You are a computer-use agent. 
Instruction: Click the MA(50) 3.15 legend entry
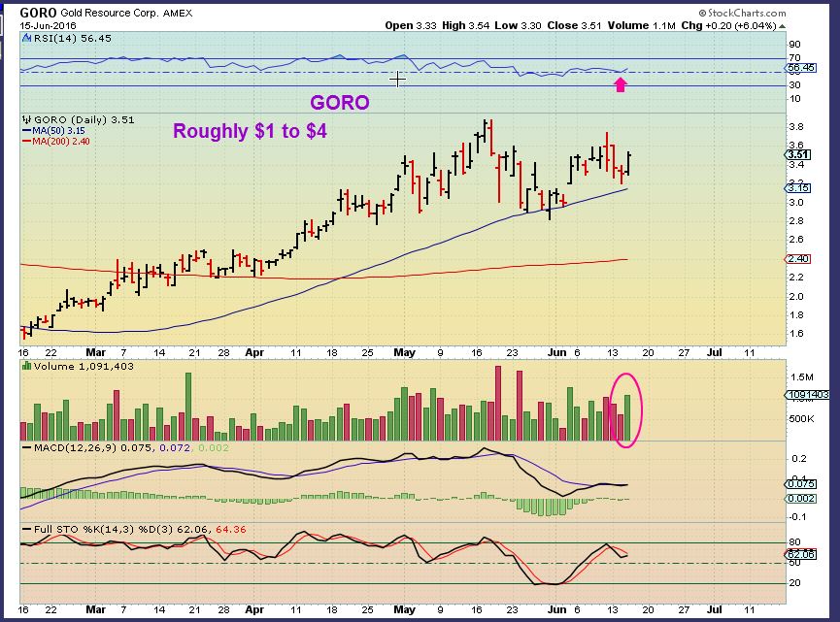click(x=53, y=131)
